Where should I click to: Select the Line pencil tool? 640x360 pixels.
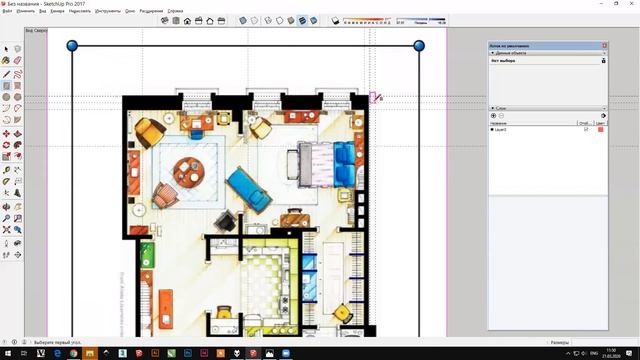(x=6, y=74)
